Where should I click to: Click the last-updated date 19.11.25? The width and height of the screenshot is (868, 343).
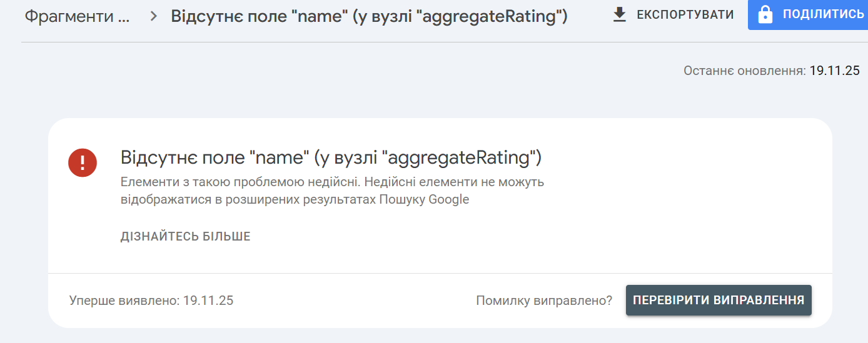click(835, 71)
